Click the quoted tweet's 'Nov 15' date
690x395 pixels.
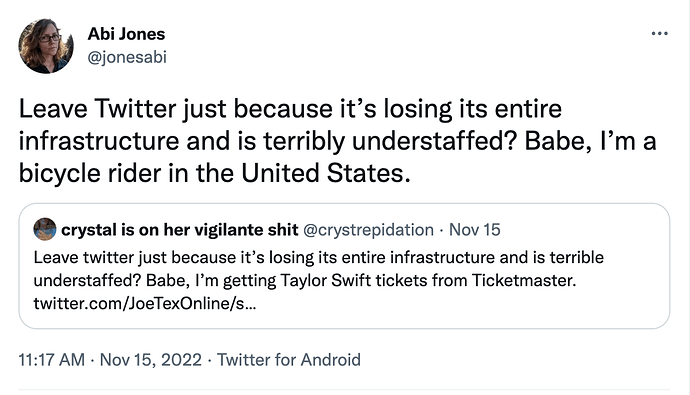click(474, 230)
